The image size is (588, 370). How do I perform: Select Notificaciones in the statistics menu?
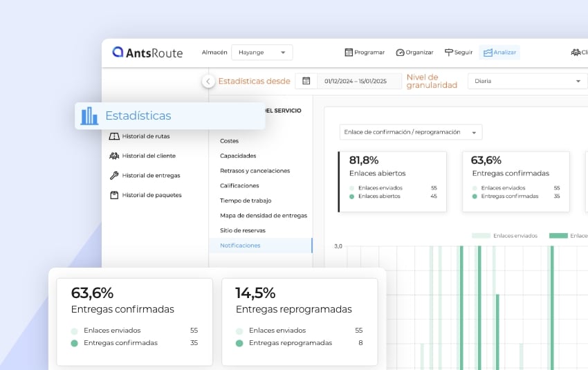pyautogui.click(x=240, y=246)
